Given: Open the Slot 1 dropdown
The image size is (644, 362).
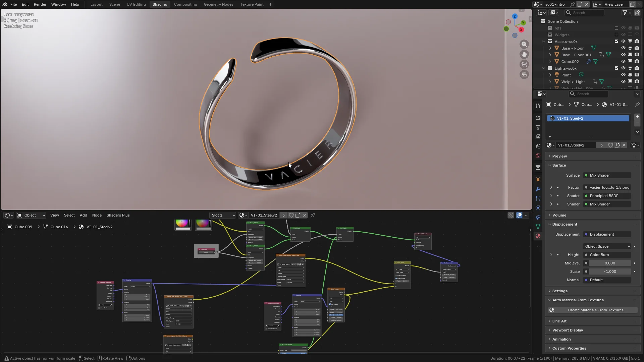Looking at the screenshot, I should pyautogui.click(x=223, y=215).
